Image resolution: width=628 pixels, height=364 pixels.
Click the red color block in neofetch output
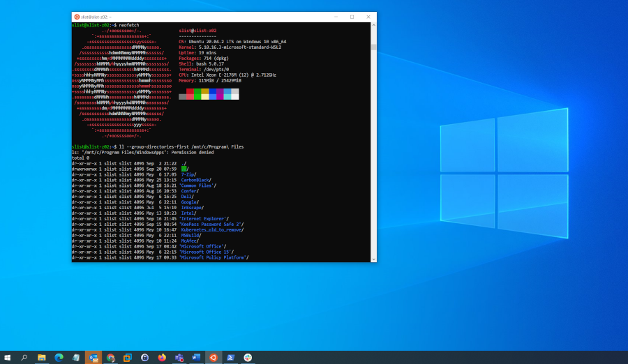click(x=190, y=91)
